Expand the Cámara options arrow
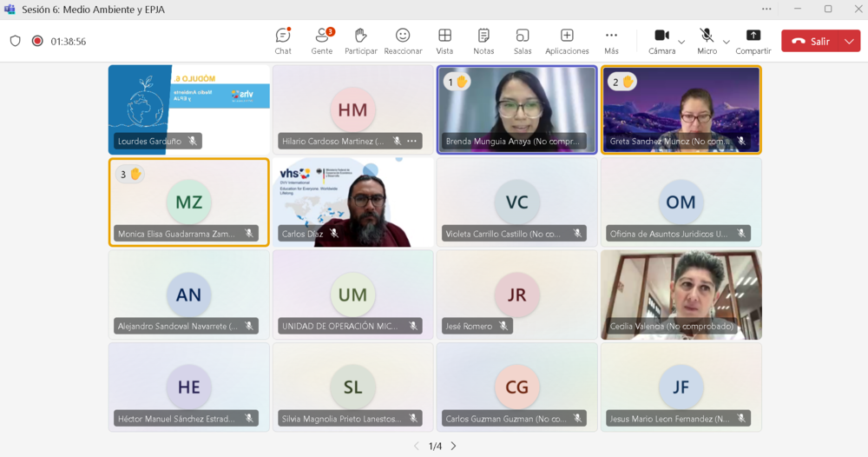This screenshot has width=868, height=457. coord(681,42)
